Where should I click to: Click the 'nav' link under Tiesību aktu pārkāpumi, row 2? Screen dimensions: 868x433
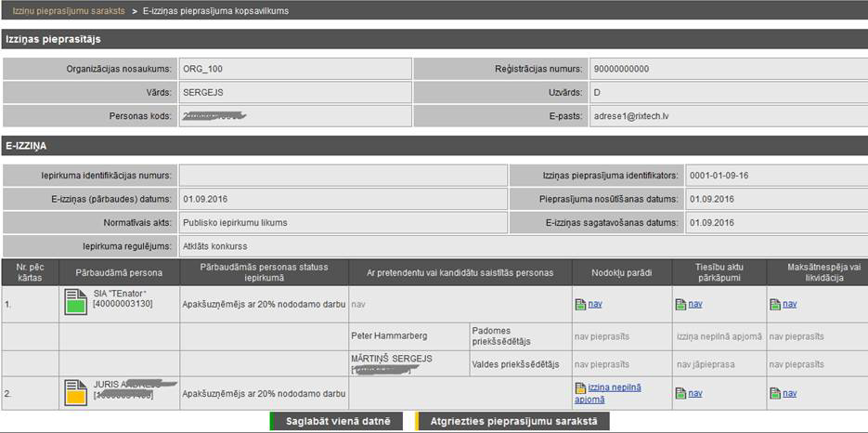pyautogui.click(x=695, y=393)
